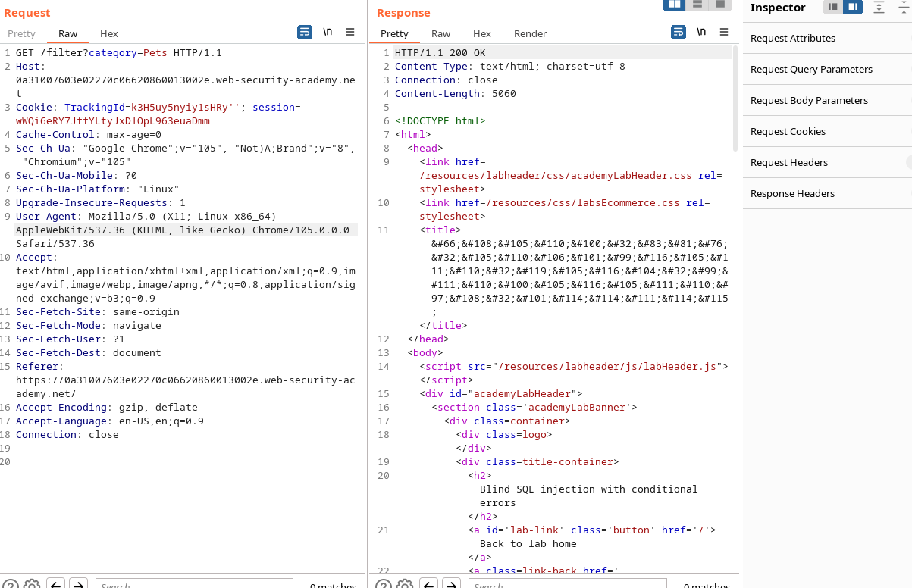Switch Response view to Hex tab
The height and width of the screenshot is (588, 912).
tap(482, 33)
